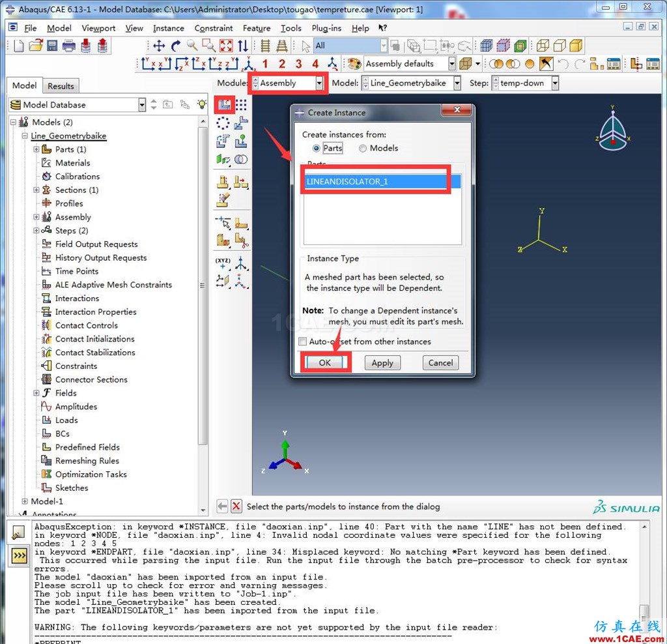Open the Model Database dropdown

click(141, 105)
